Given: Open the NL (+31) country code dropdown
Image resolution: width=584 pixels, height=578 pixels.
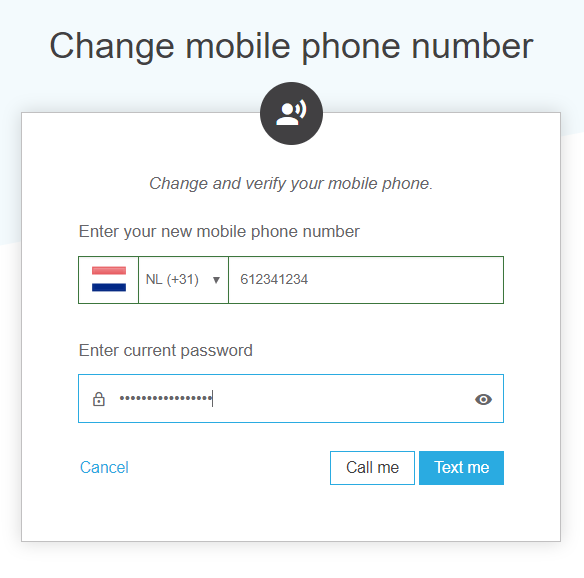Looking at the screenshot, I should pyautogui.click(x=183, y=280).
